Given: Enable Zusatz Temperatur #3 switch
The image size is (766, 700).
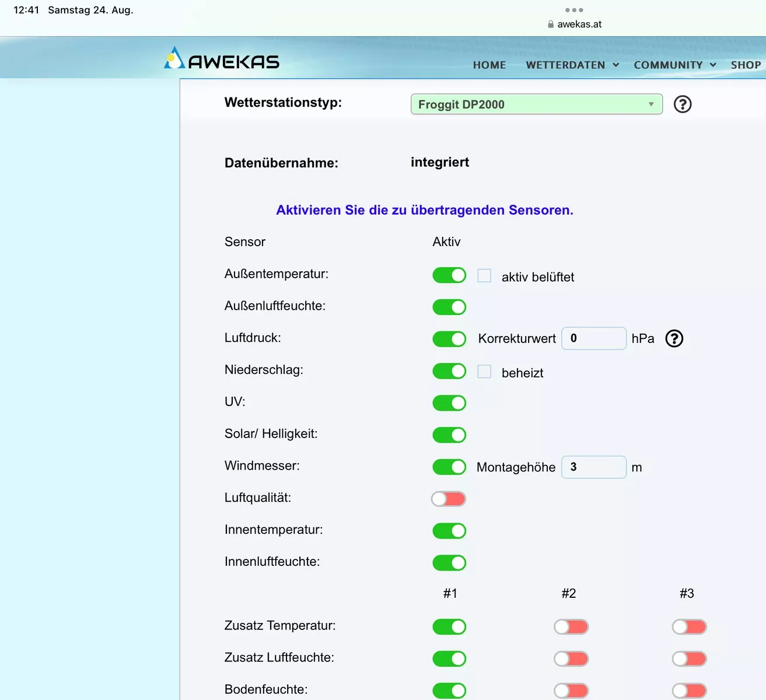Looking at the screenshot, I should [690, 627].
